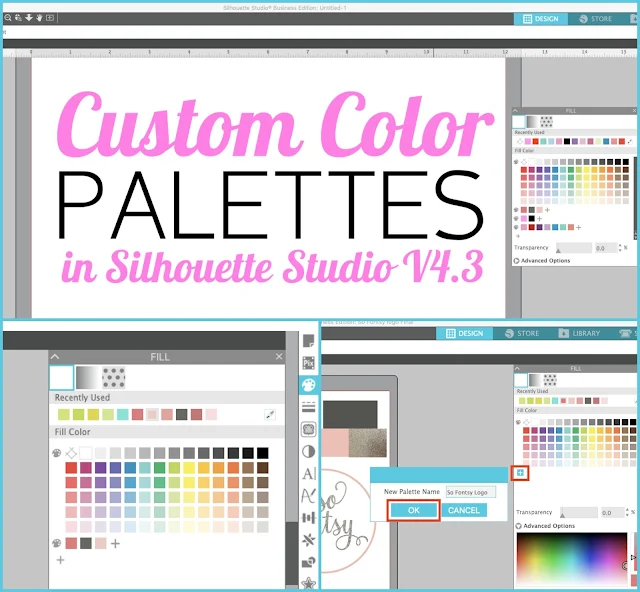This screenshot has width=640, height=592.
Task: Click the color spectrum picker under Advanced Options
Action: (x=572, y=559)
